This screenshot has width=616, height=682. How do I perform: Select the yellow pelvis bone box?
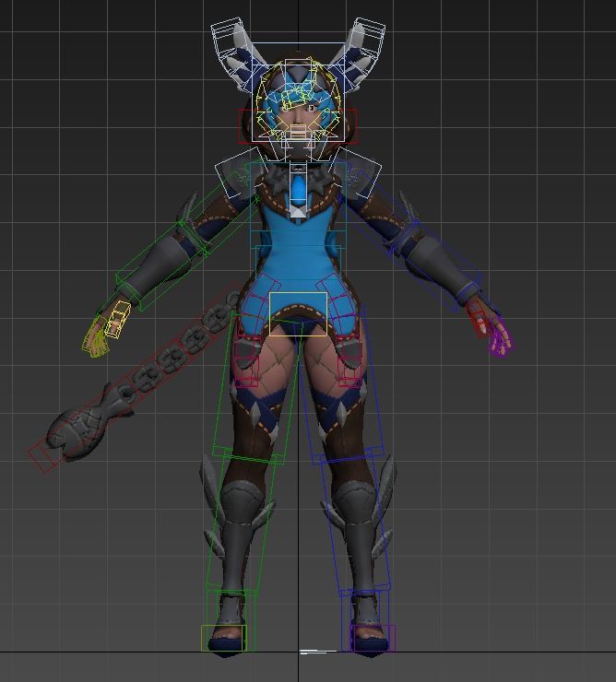pyautogui.click(x=298, y=314)
